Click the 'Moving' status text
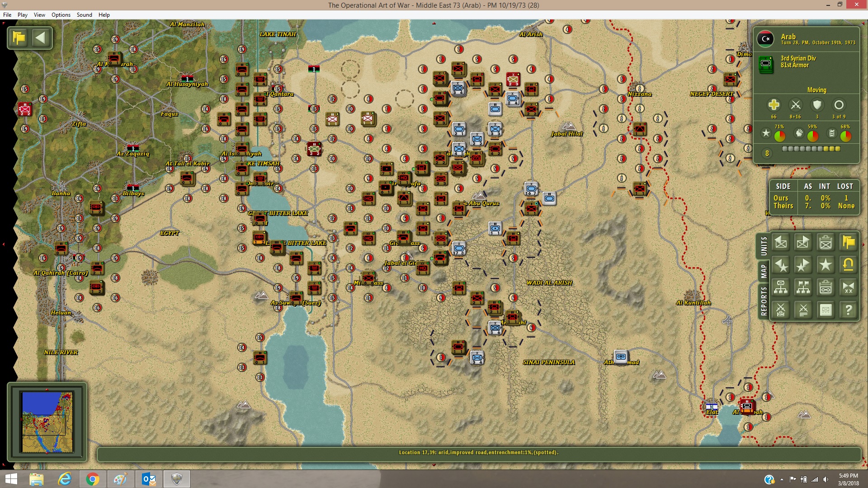 tap(816, 90)
